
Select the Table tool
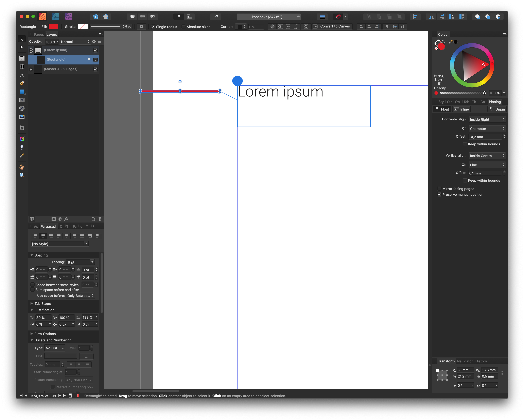22,66
